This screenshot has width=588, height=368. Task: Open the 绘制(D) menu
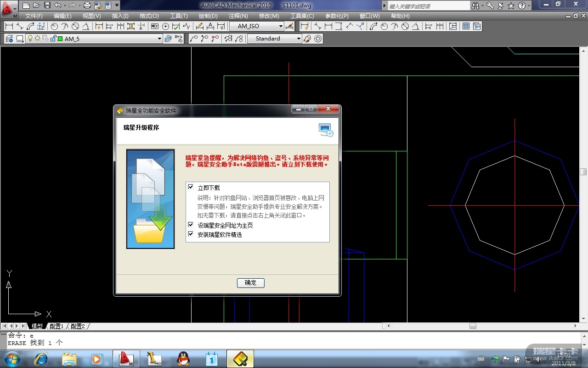coord(208,16)
